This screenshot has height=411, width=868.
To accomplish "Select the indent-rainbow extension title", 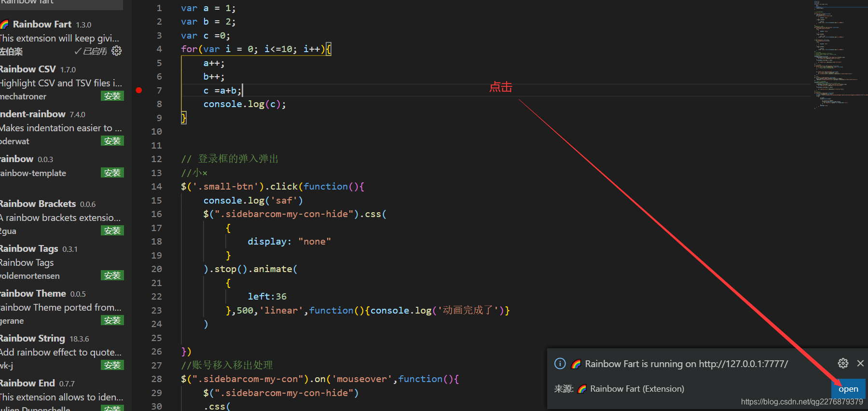I will [x=33, y=114].
